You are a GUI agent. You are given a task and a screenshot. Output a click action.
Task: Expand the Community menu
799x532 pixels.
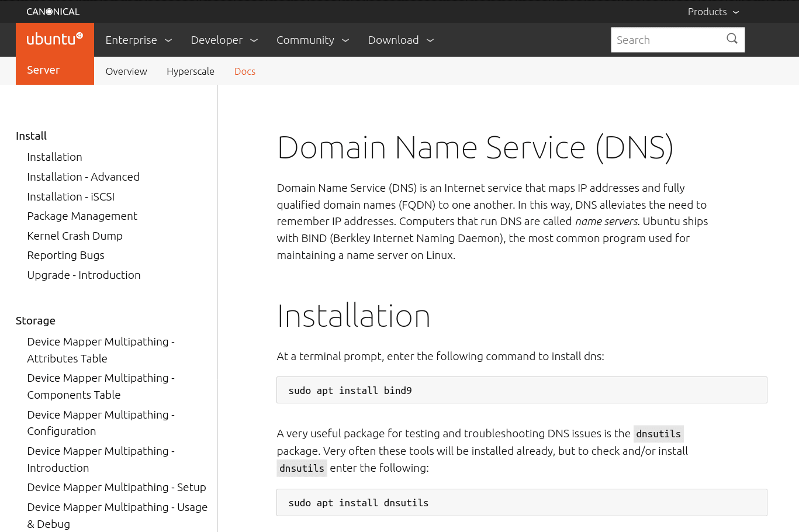point(313,40)
